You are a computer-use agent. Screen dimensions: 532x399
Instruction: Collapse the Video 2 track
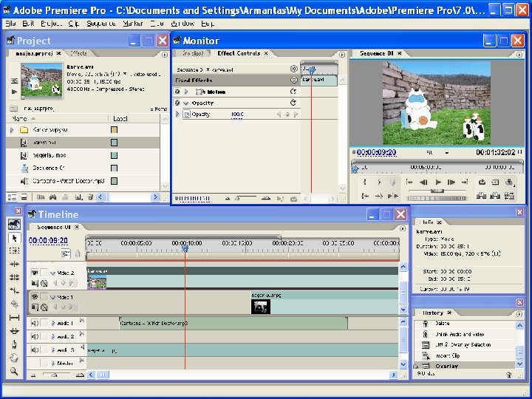click(52, 273)
